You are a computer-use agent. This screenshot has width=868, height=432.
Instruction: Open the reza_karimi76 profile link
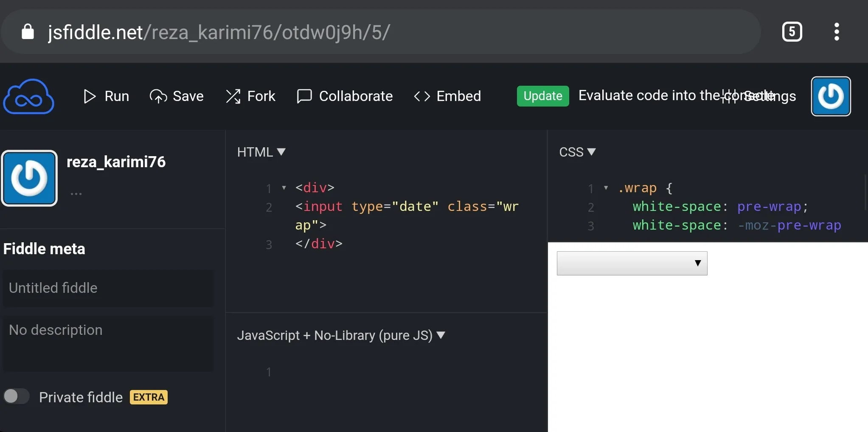tap(116, 162)
